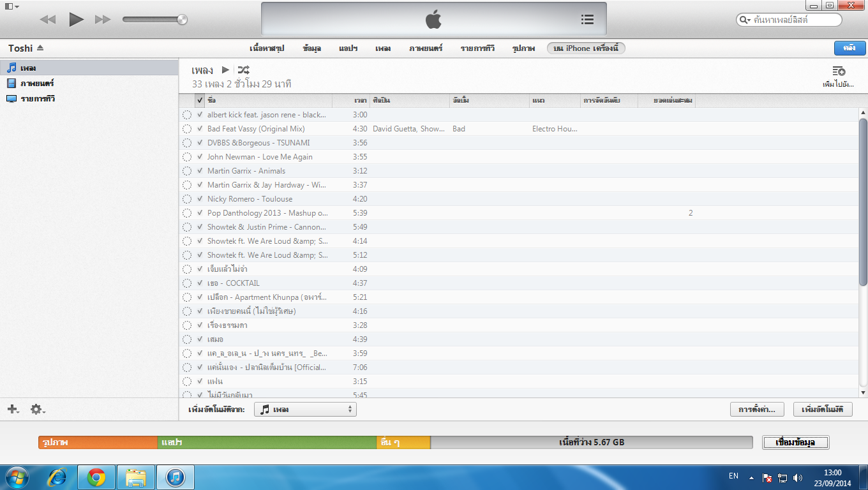868x490 pixels.
Task: Click the dotted sync circle beside Nicky Romero - Toulouse
Action: [187, 199]
